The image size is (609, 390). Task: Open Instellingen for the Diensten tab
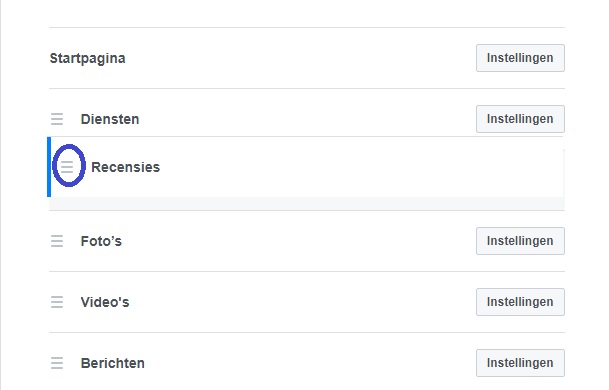coord(520,119)
